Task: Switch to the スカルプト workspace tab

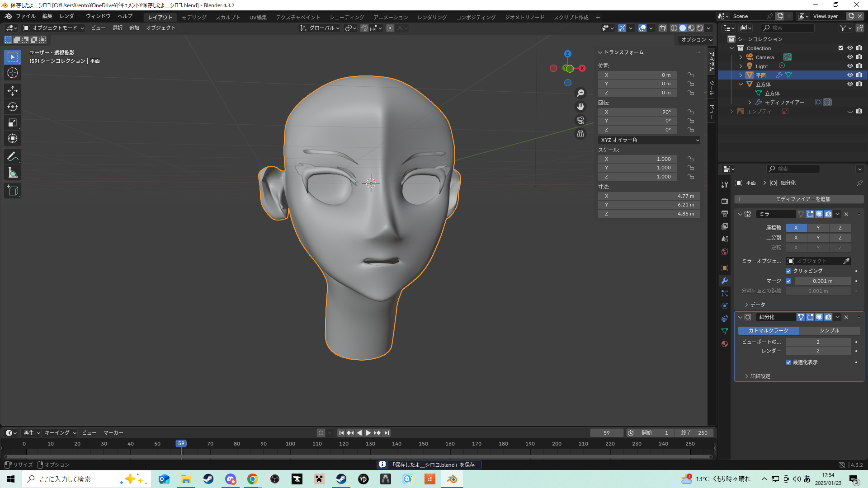Action: (228, 17)
